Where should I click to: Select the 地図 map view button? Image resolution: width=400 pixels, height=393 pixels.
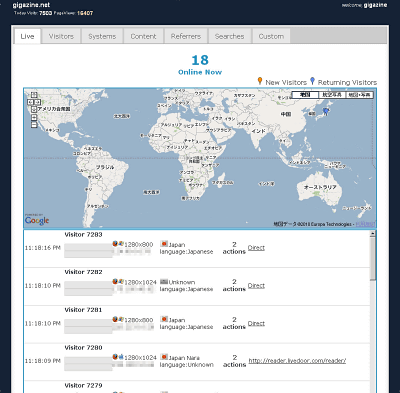pos(305,95)
